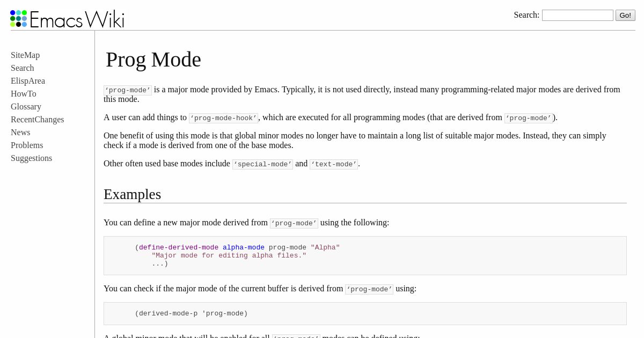View RecentChanges page
The image size is (644, 338).
pos(37,120)
